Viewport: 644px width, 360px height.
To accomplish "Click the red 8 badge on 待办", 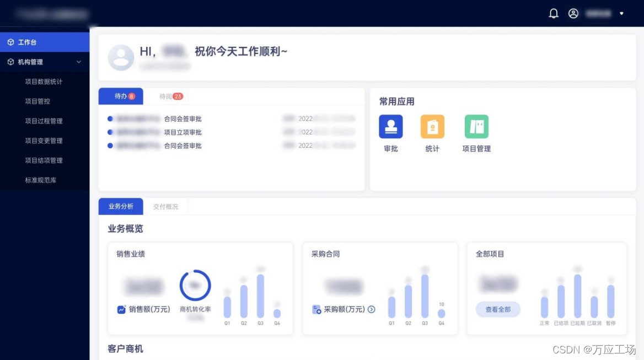I will [x=131, y=96].
